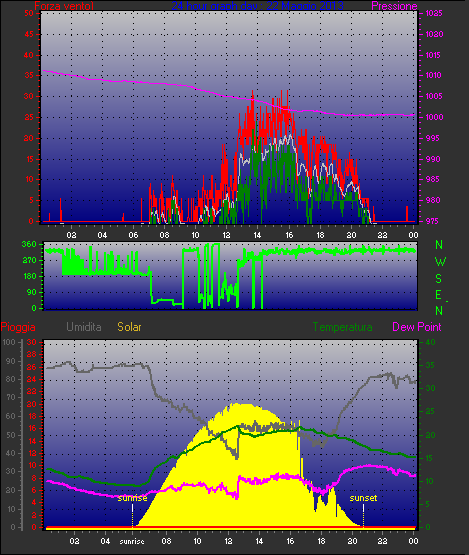Click the Forza vento axis label

click(x=64, y=6)
